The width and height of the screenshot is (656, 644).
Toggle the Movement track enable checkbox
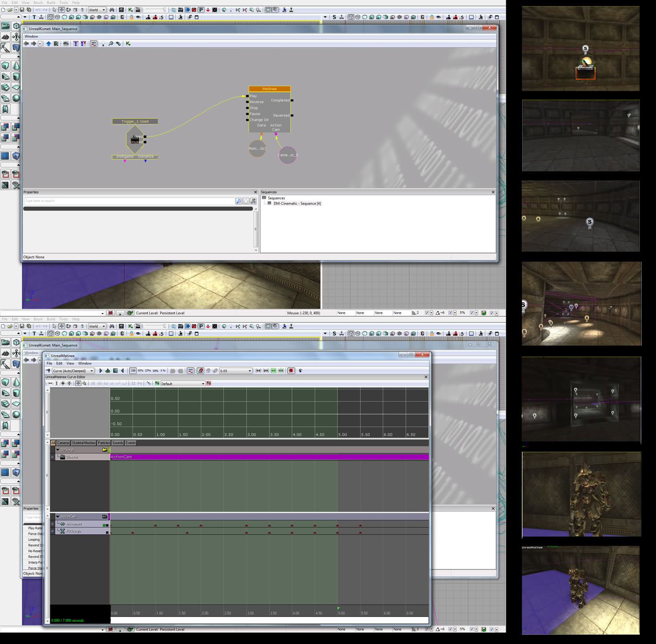[52, 525]
